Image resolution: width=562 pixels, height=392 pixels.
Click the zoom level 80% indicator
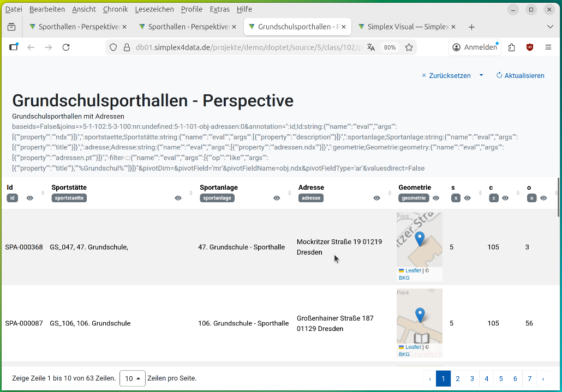[390, 47]
